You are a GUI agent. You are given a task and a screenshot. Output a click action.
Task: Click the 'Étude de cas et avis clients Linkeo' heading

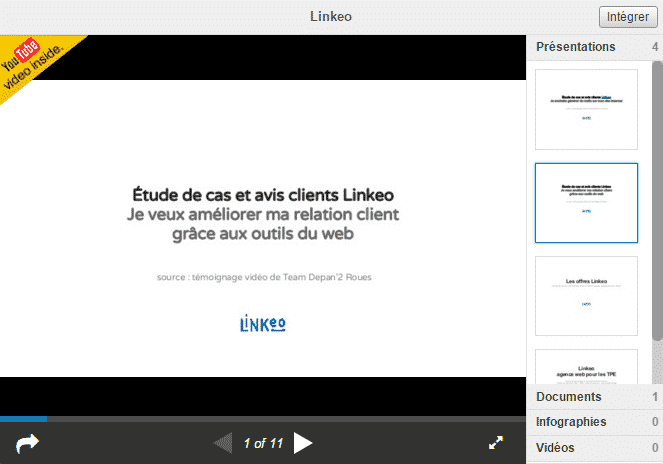263,195
